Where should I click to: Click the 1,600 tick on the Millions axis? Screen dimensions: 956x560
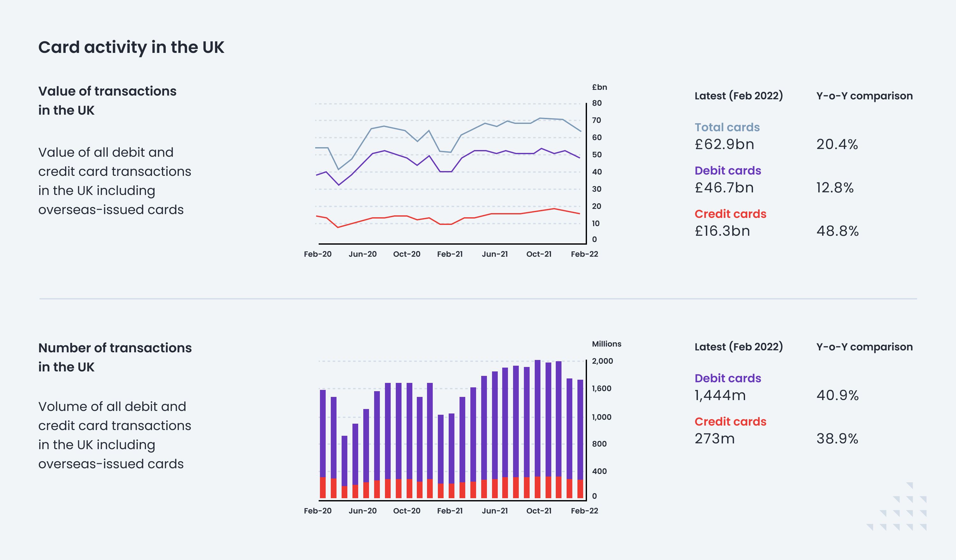pos(601,388)
